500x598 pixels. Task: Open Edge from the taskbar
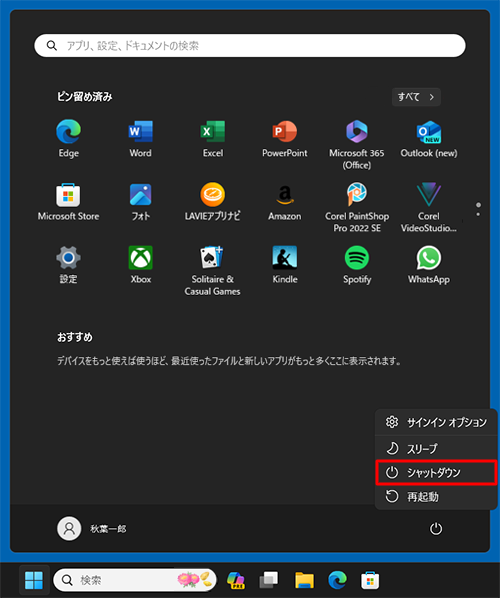[337, 580]
